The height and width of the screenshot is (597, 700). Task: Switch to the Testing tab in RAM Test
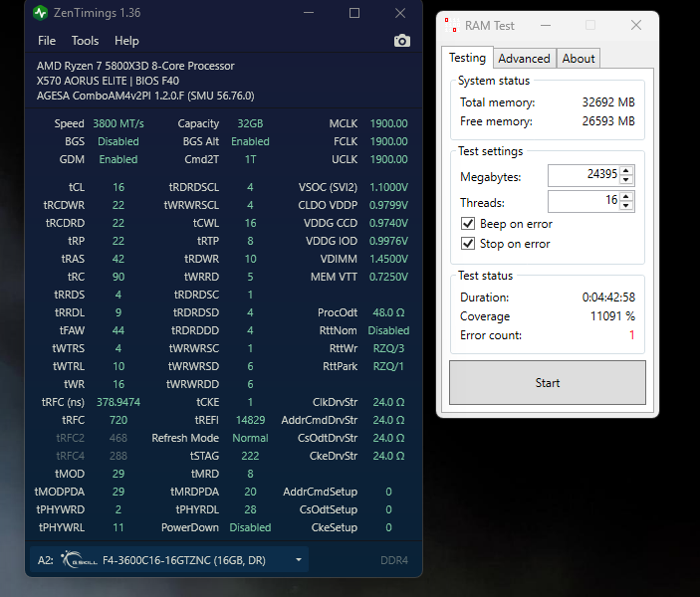(467, 58)
